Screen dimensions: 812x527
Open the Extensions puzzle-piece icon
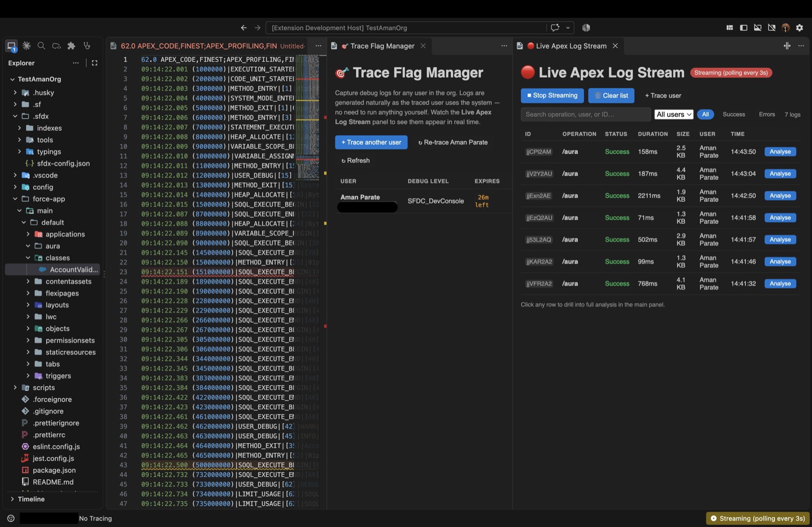pos(72,46)
